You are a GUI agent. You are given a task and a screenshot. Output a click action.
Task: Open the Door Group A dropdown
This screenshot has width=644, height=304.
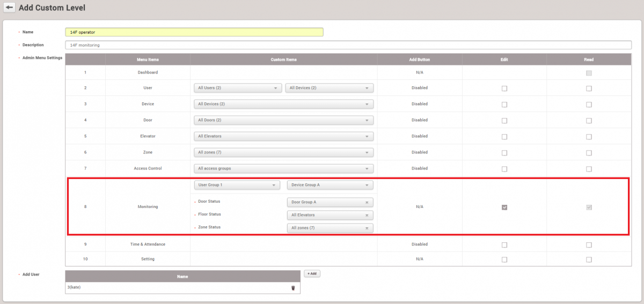(330, 202)
